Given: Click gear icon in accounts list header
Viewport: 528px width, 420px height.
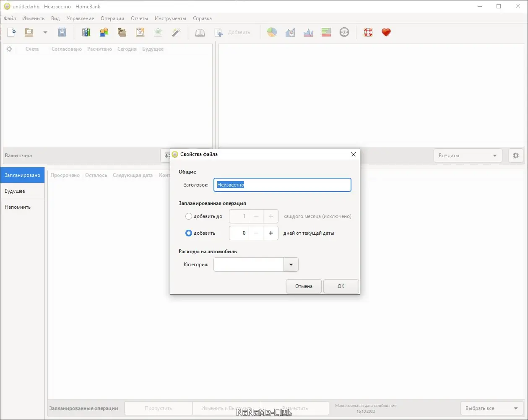Looking at the screenshot, I should tap(9, 49).
